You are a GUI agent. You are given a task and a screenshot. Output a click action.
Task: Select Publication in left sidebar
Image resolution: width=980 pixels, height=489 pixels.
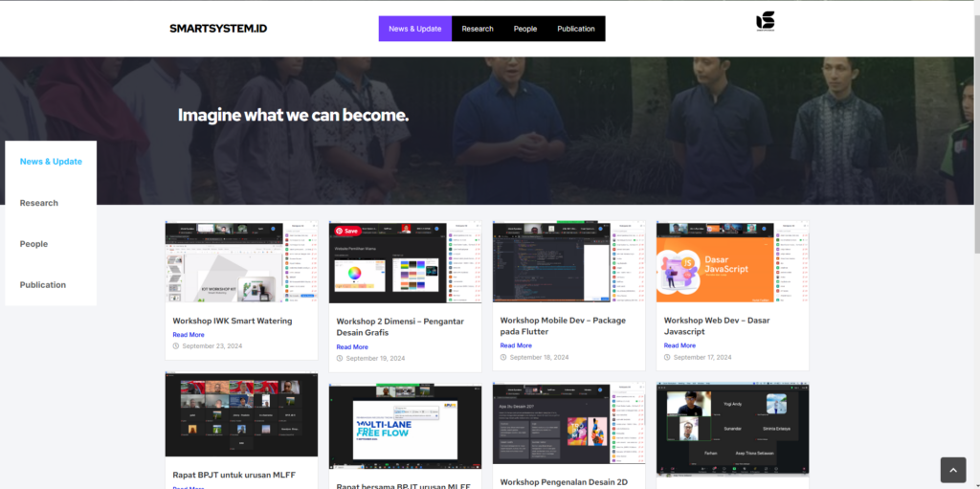[x=42, y=284]
